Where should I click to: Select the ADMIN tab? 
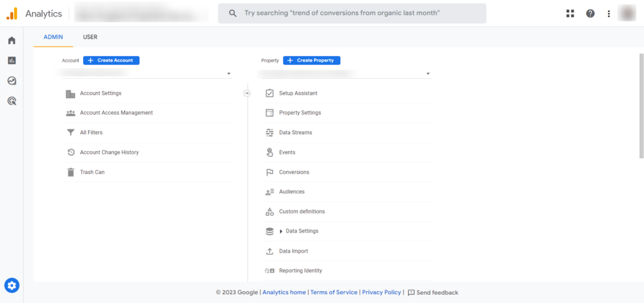tap(53, 37)
